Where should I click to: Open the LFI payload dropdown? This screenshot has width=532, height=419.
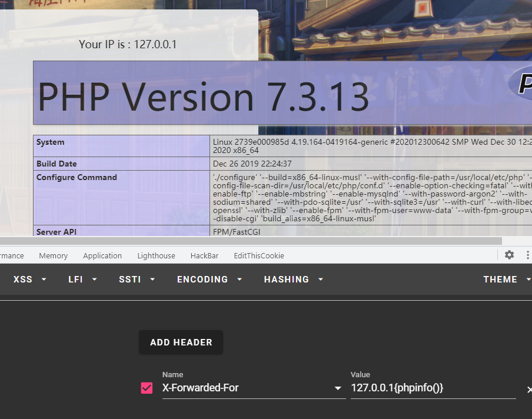pos(82,280)
